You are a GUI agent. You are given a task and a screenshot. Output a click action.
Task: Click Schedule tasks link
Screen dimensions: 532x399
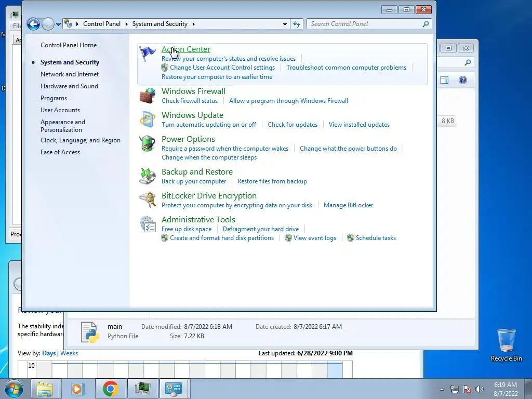376,238
